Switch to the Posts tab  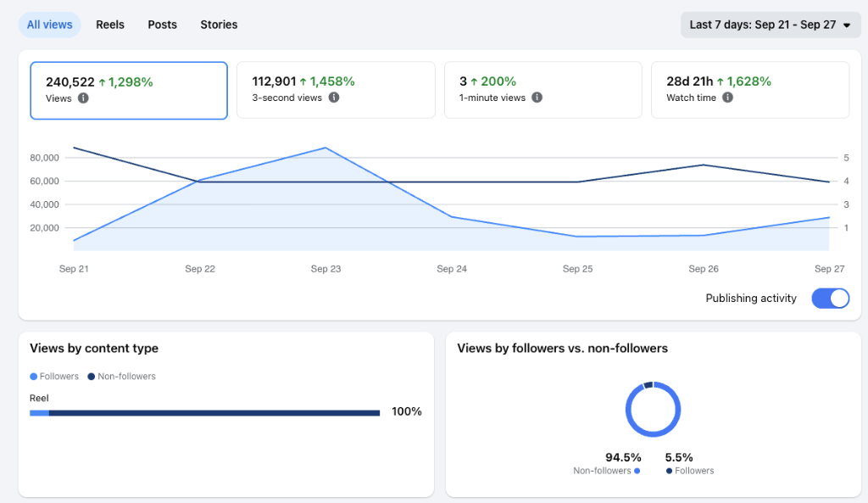[162, 25]
